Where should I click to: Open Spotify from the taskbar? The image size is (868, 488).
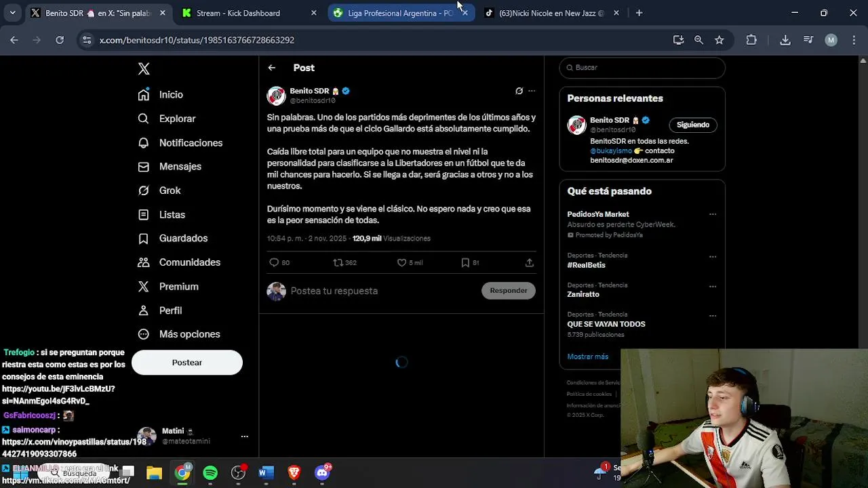[x=210, y=472]
